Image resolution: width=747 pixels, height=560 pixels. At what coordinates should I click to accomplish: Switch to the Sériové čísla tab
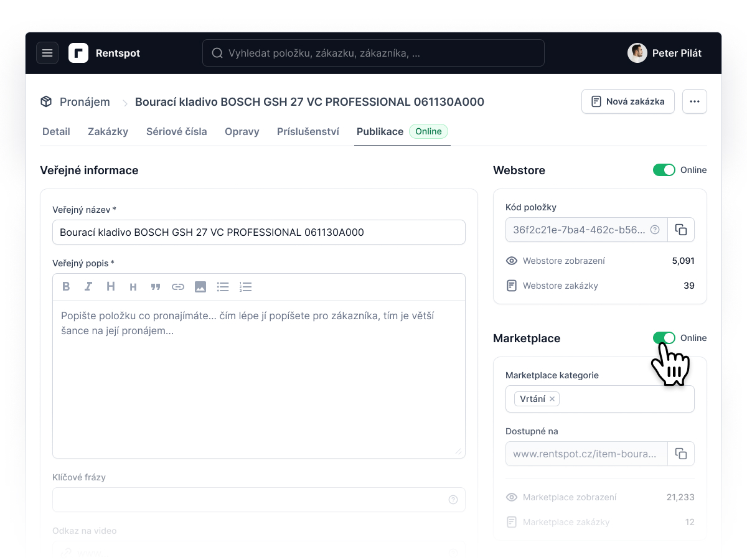coord(177,131)
